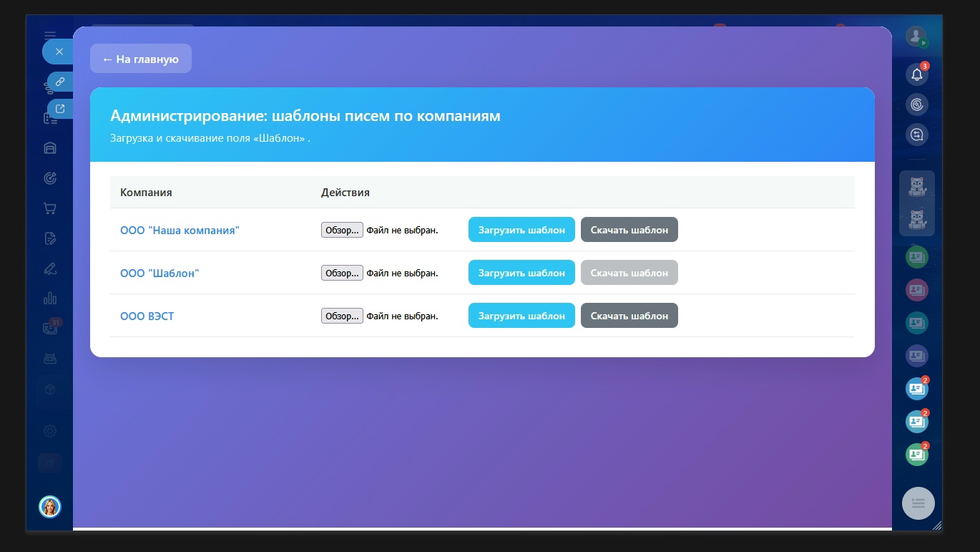Open the woman avatar at sidebar bottom
Screen dimensions: 980x552
pyautogui.click(x=50, y=507)
